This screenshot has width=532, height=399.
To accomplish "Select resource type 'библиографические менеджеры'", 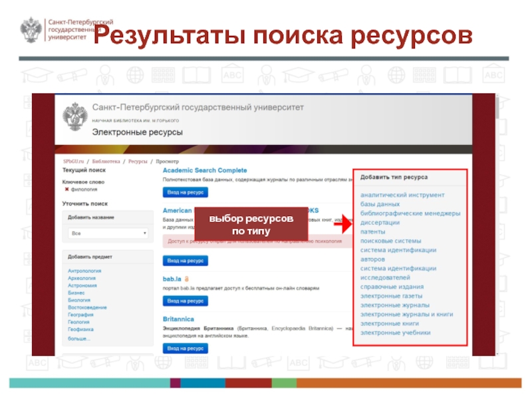I will point(410,213).
